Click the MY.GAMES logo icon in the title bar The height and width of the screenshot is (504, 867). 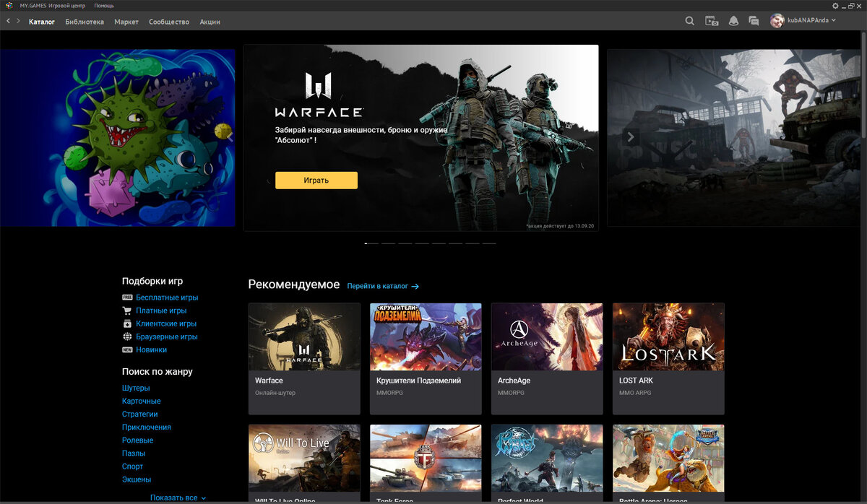(8, 5)
